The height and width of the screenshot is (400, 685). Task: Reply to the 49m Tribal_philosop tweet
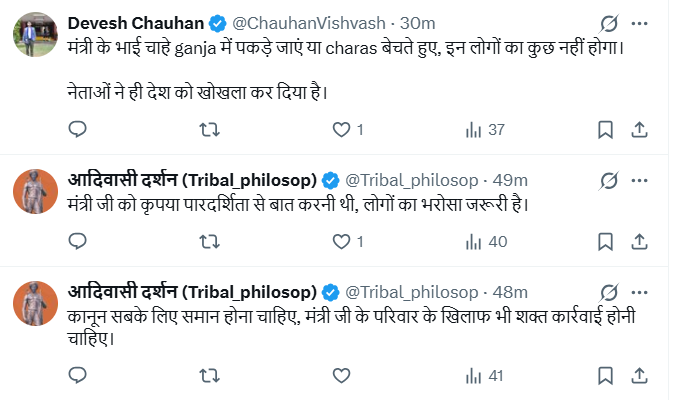tap(76, 241)
